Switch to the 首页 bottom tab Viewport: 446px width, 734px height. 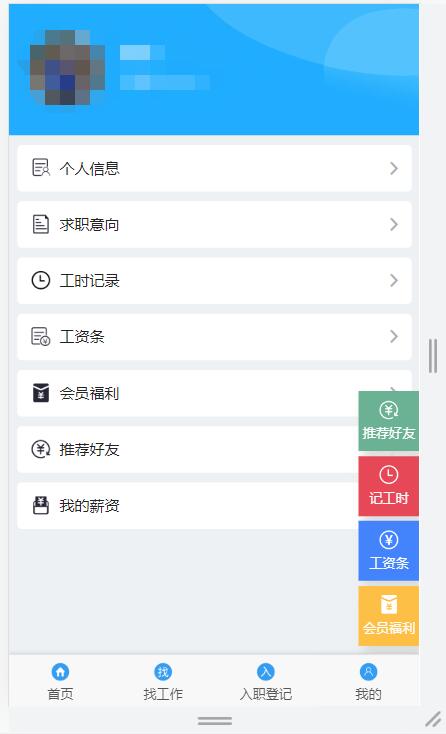(x=60, y=682)
